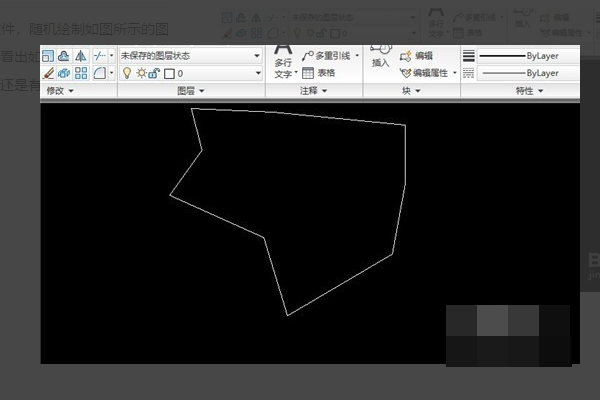The width and height of the screenshot is (600, 400).
Task: Click the cloud-shaped Stretch tool icon
Action: [x=64, y=56]
